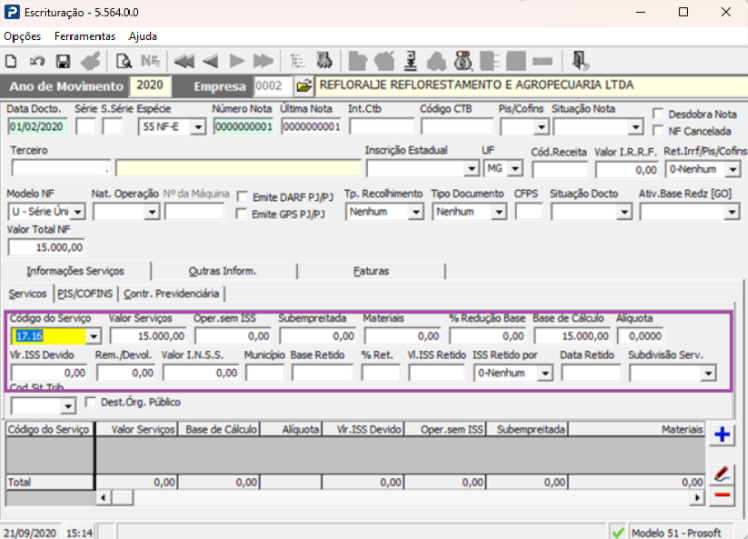748x539 pixels.
Task: Click the open folder icon beside Empresa
Action: [304, 86]
